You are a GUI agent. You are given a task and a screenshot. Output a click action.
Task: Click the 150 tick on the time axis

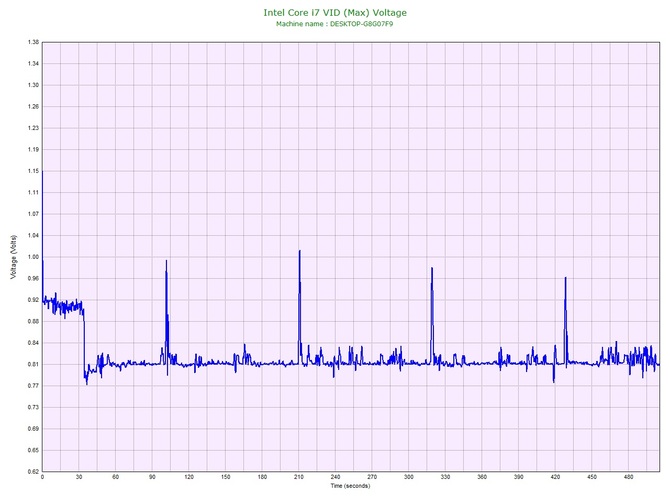coord(226,477)
